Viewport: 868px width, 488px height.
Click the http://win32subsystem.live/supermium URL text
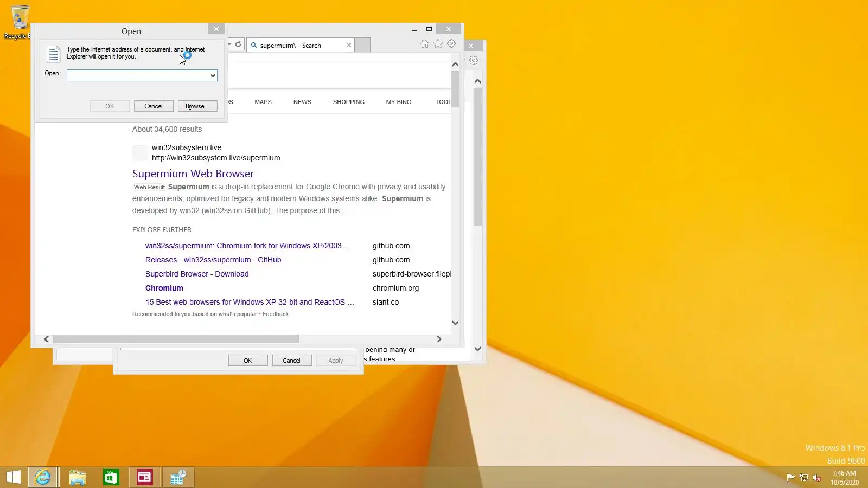coord(216,158)
